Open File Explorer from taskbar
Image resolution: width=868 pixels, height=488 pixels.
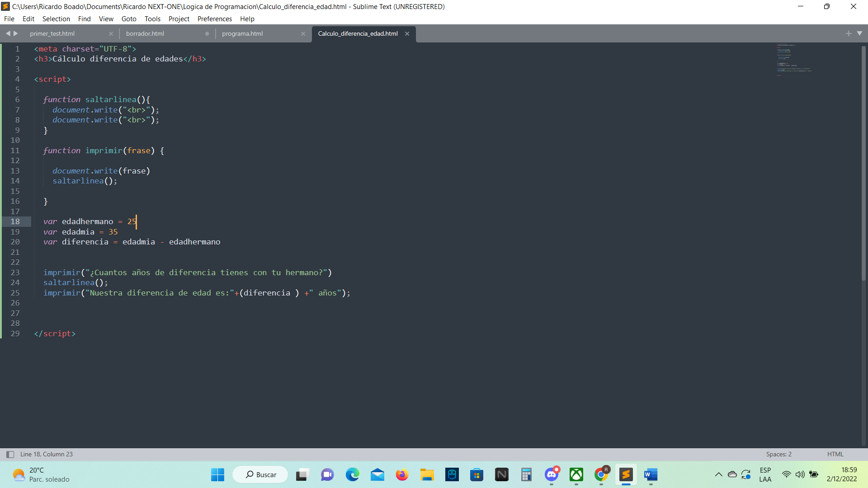(x=427, y=474)
